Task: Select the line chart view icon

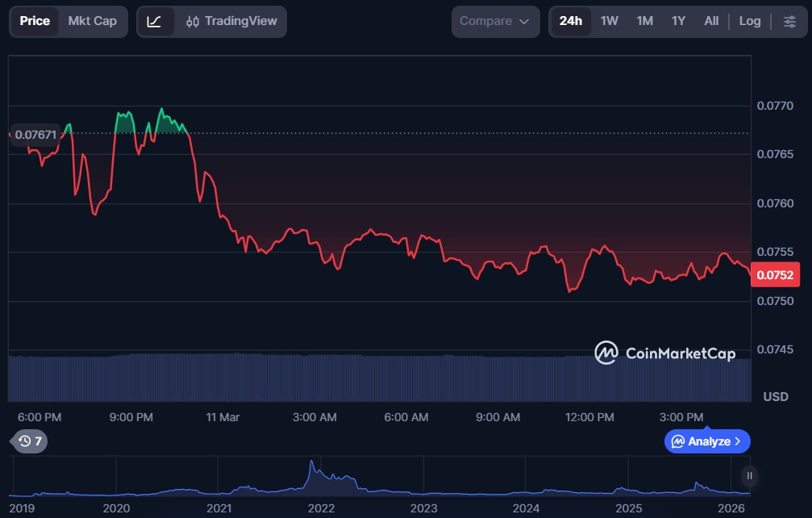Action: 155,21
